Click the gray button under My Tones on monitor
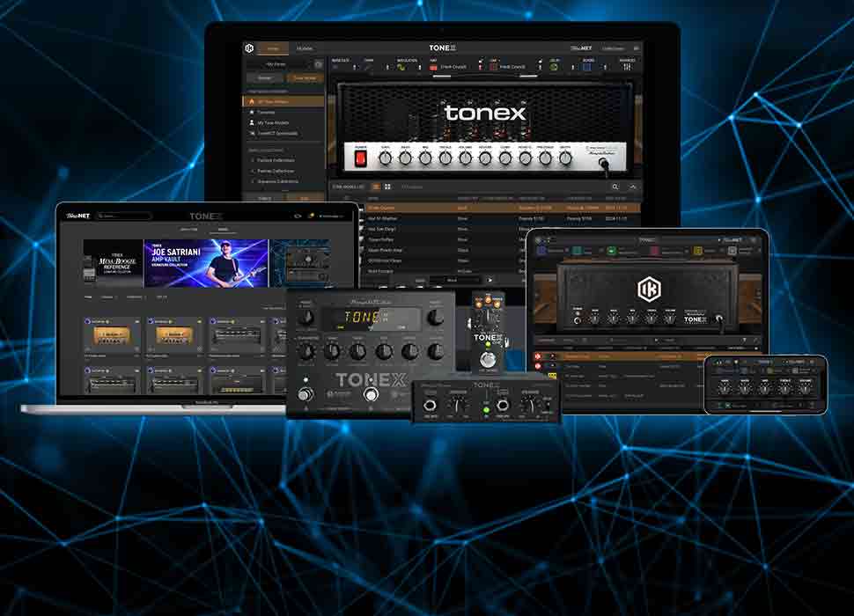The height and width of the screenshot is (616, 854). click(x=265, y=78)
